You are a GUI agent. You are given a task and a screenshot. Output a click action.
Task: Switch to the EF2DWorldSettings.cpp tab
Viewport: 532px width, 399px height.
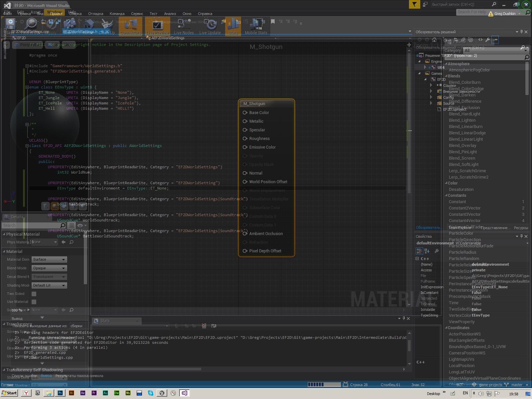[x=30, y=32]
